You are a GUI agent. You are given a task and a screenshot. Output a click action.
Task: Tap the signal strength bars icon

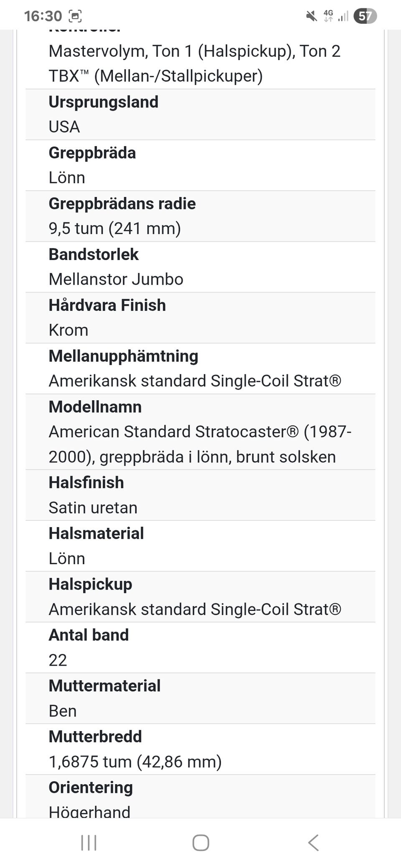(343, 16)
